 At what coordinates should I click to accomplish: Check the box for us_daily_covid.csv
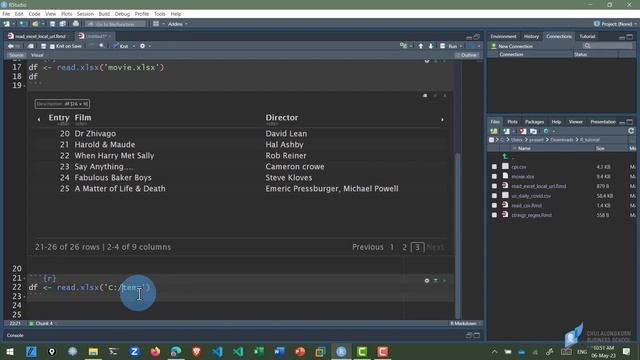point(494,196)
